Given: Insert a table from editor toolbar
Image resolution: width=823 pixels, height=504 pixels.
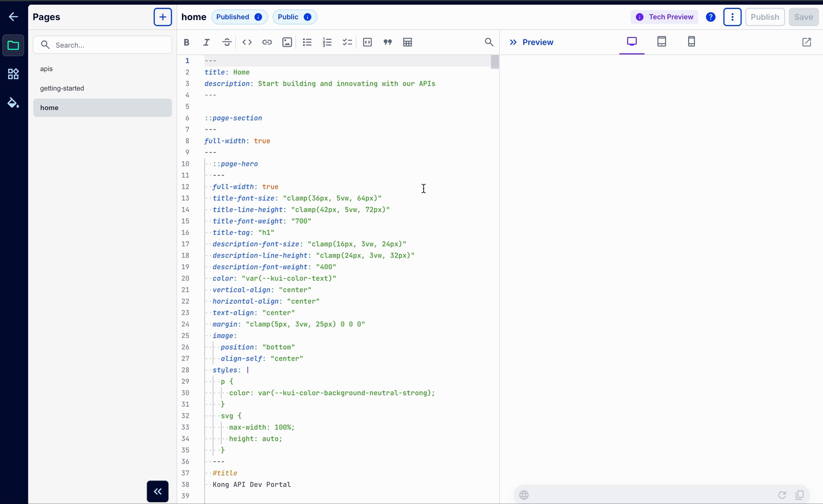Looking at the screenshot, I should 408,42.
